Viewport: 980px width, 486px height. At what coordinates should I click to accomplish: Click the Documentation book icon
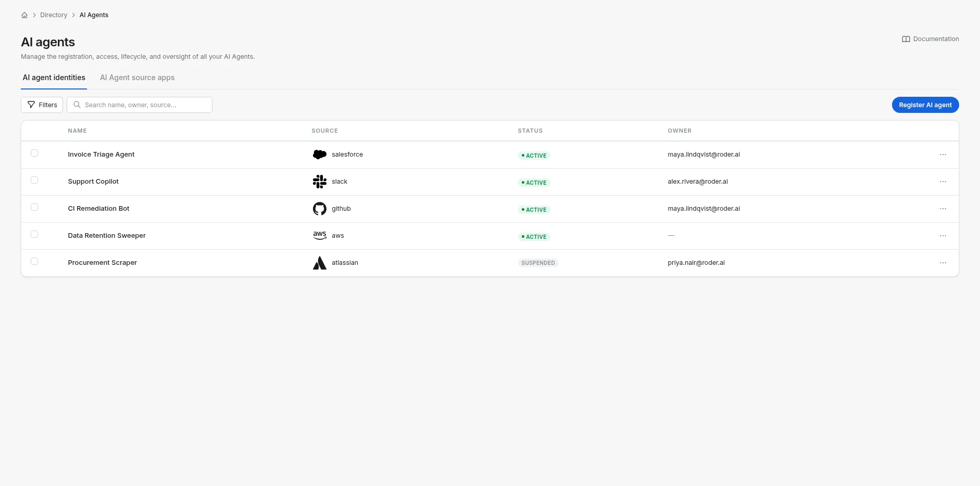[x=906, y=39]
